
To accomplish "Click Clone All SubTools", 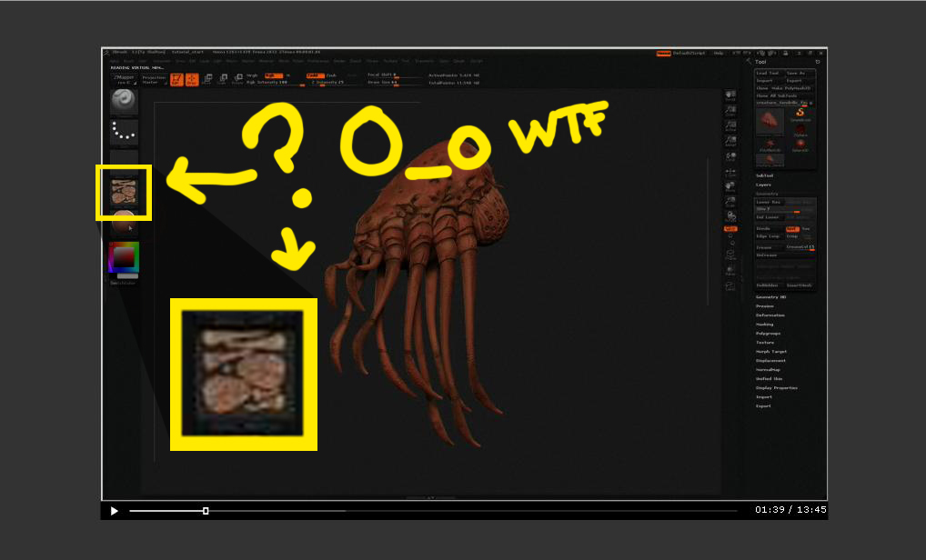I will pos(777,95).
